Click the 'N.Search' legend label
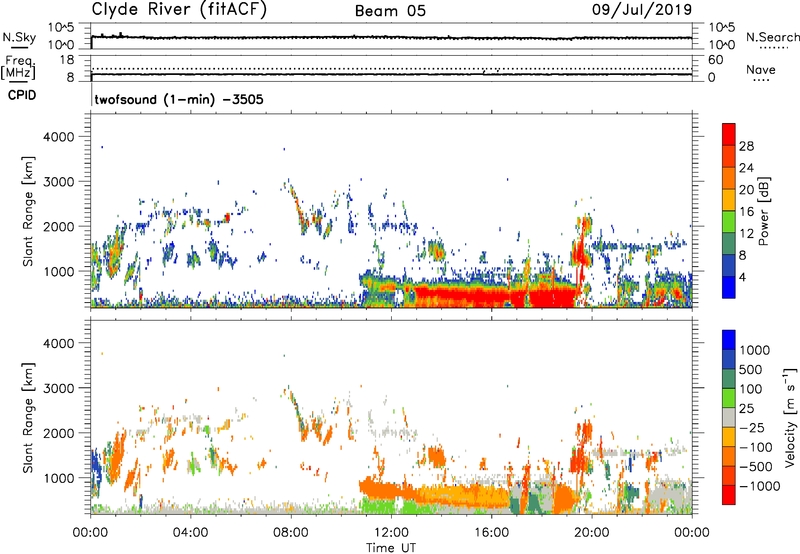The width and height of the screenshot is (800, 554). [x=772, y=37]
